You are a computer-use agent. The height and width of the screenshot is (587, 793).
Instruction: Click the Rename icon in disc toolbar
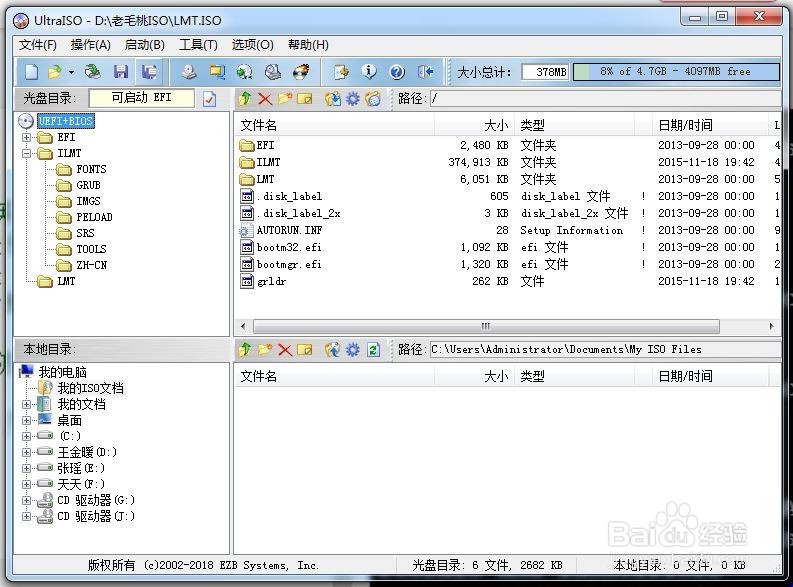click(x=304, y=98)
